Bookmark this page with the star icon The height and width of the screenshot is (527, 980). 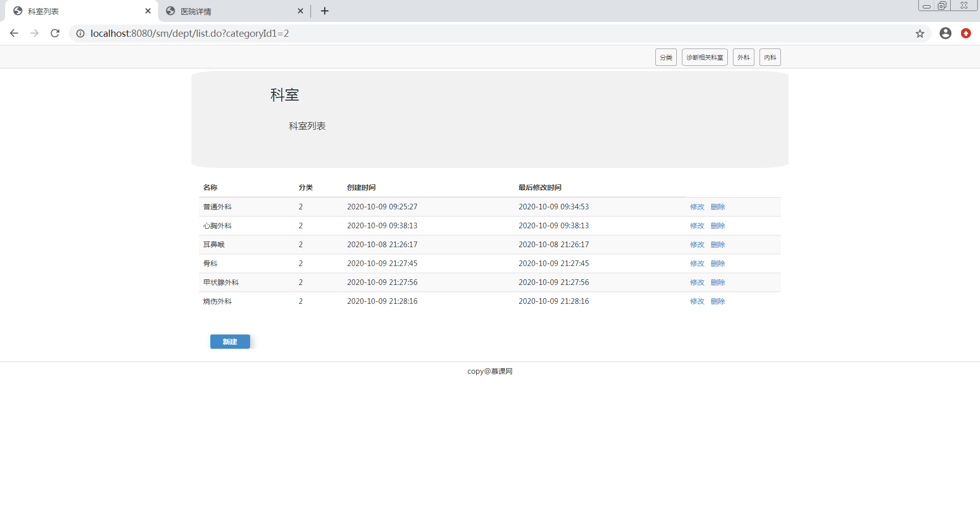(920, 33)
